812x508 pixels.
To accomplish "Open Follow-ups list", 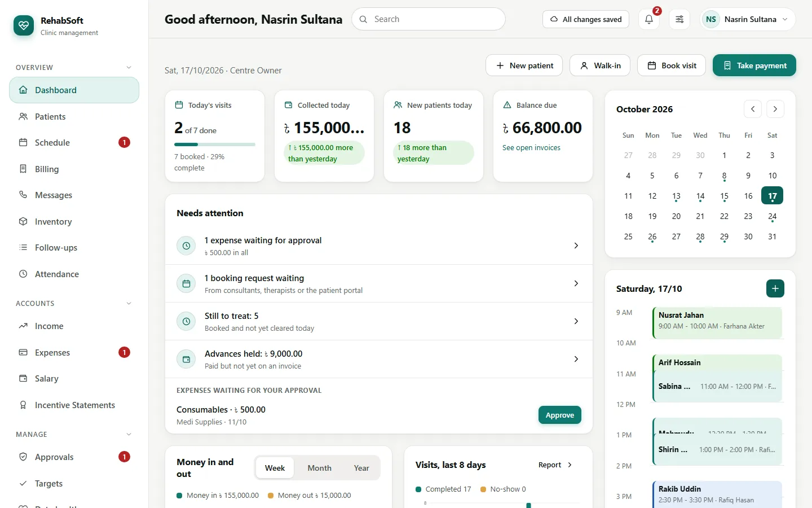I will tap(74, 247).
